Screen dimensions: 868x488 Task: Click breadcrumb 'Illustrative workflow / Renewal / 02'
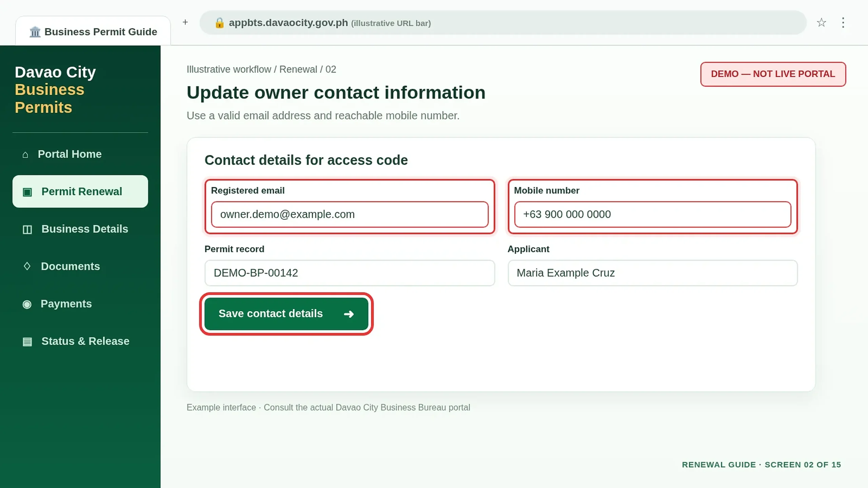click(261, 69)
